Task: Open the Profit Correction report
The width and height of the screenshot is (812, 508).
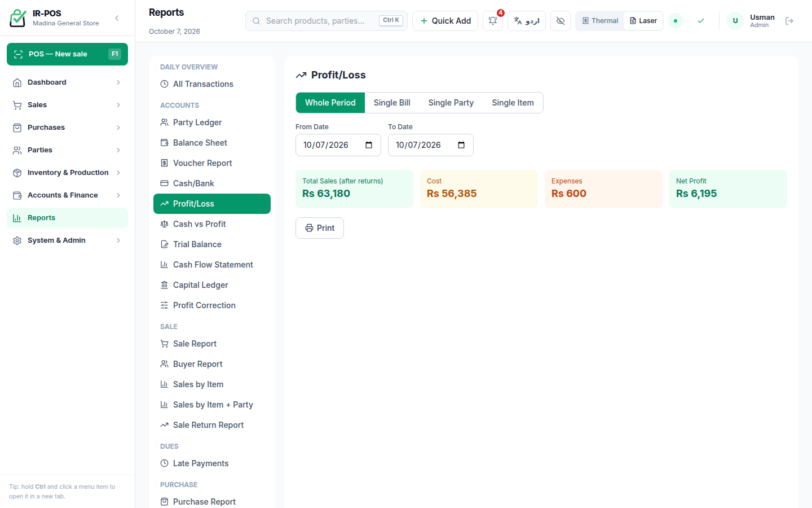Action: 212,305
